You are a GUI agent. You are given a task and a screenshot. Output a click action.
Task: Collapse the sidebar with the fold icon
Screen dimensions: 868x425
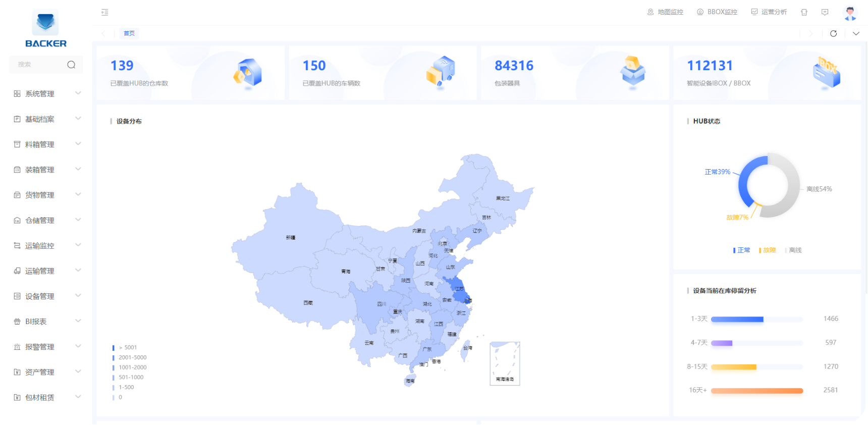point(104,12)
